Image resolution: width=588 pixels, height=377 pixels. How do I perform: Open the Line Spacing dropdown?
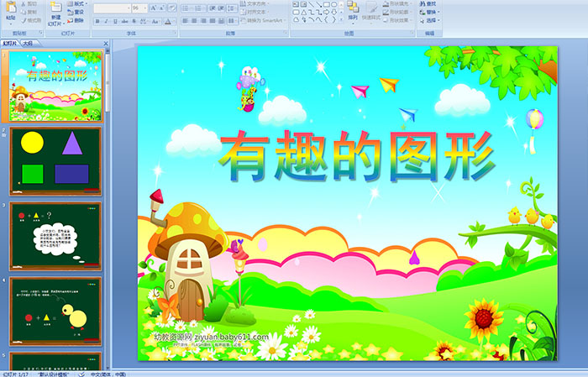[232, 8]
